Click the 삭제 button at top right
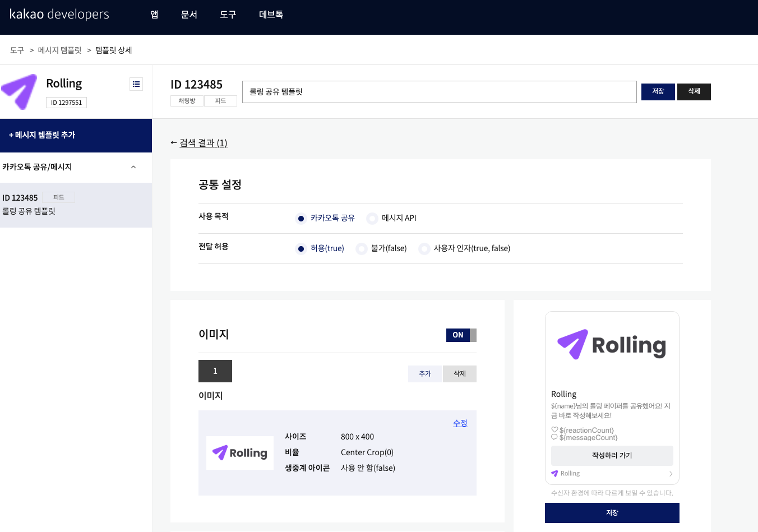The width and height of the screenshot is (758, 532). 694,92
